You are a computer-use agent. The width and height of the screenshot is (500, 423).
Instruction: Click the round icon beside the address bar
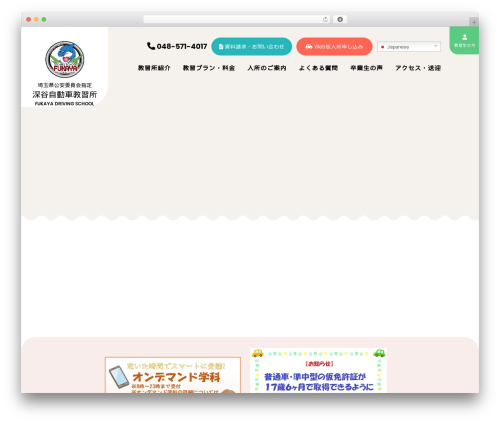pyautogui.click(x=340, y=20)
